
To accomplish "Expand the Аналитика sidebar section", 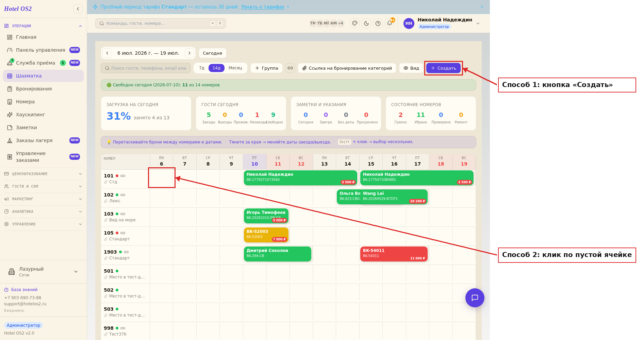I will coord(43,211).
